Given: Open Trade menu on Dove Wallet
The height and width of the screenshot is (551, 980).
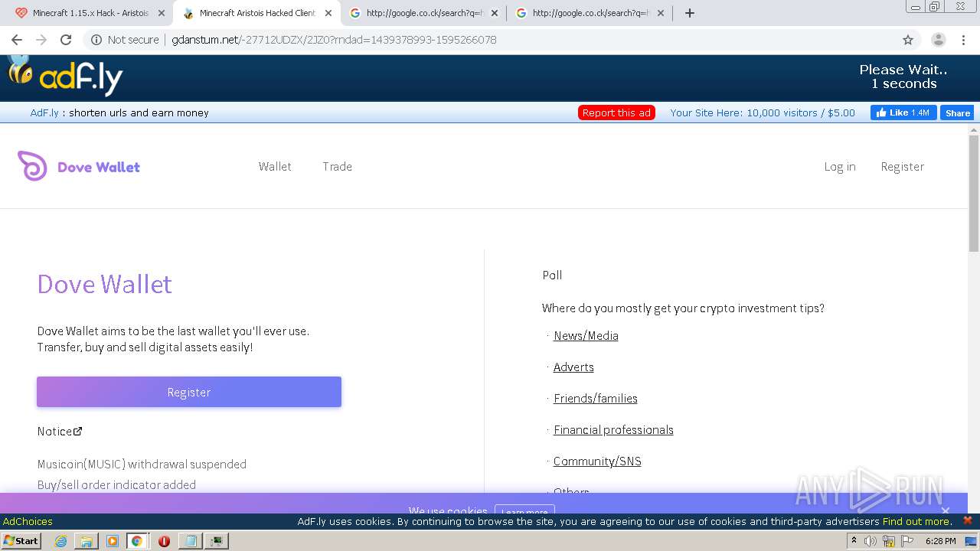Looking at the screenshot, I should coord(338,166).
